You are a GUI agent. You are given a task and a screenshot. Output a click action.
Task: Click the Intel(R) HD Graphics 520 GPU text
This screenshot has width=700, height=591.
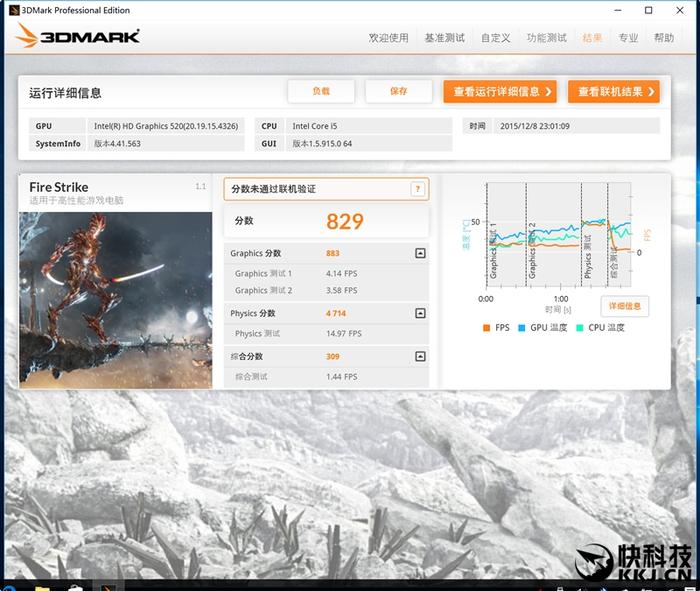tap(166, 126)
